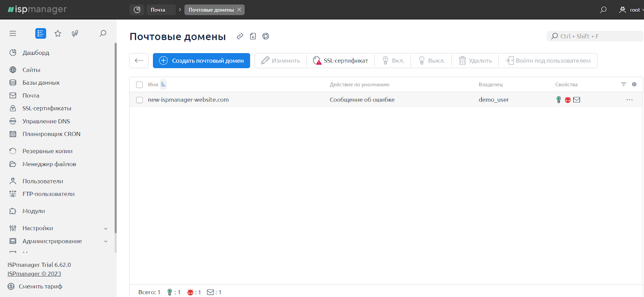Click the Вкл. toolbar button
This screenshot has height=297, width=644.
coord(393,60)
